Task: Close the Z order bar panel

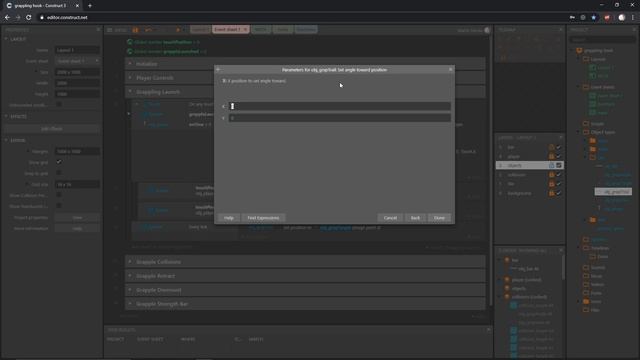Action: 561,251
